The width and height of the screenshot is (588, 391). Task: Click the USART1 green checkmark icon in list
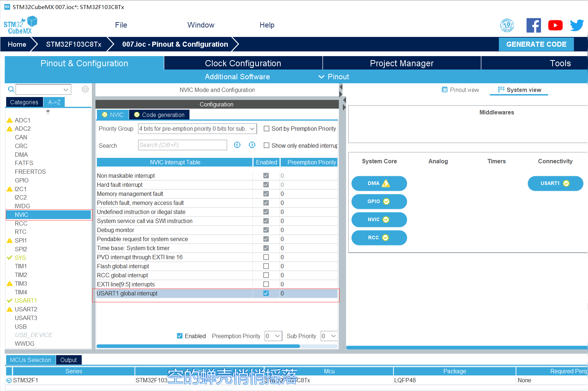10,300
